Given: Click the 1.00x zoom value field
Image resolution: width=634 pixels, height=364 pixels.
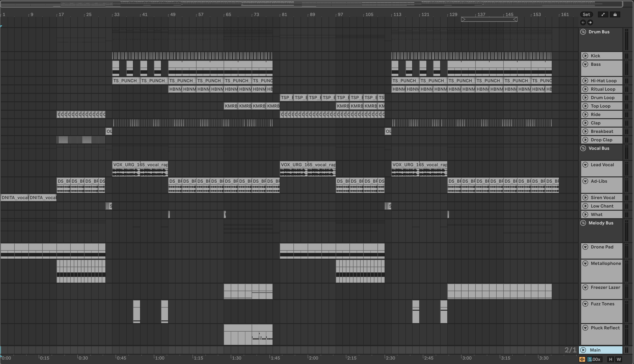Looking at the screenshot, I should (594, 360).
